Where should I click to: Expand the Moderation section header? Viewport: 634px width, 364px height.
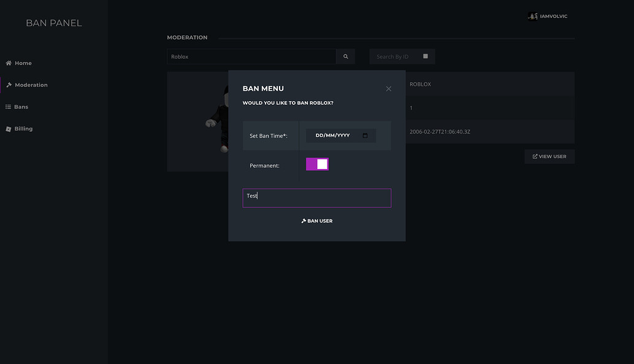(x=187, y=37)
